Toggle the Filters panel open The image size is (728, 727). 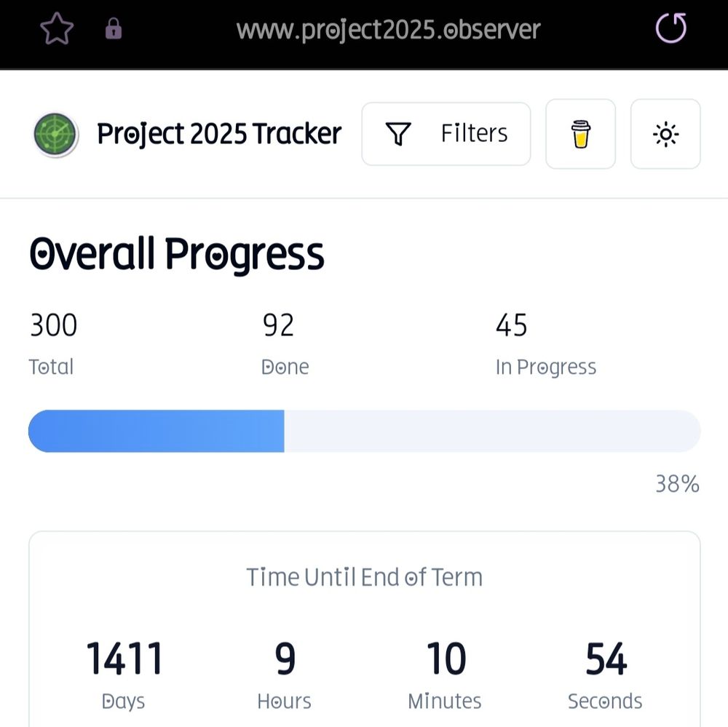click(446, 134)
